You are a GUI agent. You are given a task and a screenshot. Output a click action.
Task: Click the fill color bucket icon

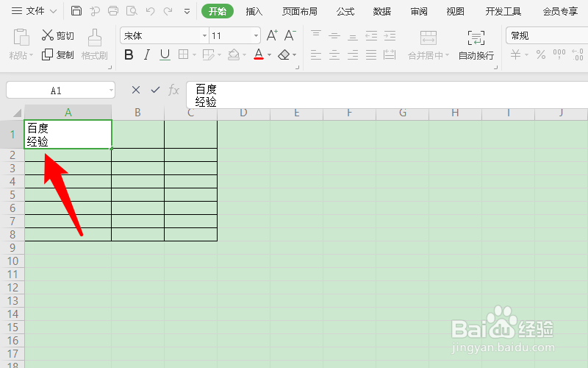click(234, 54)
